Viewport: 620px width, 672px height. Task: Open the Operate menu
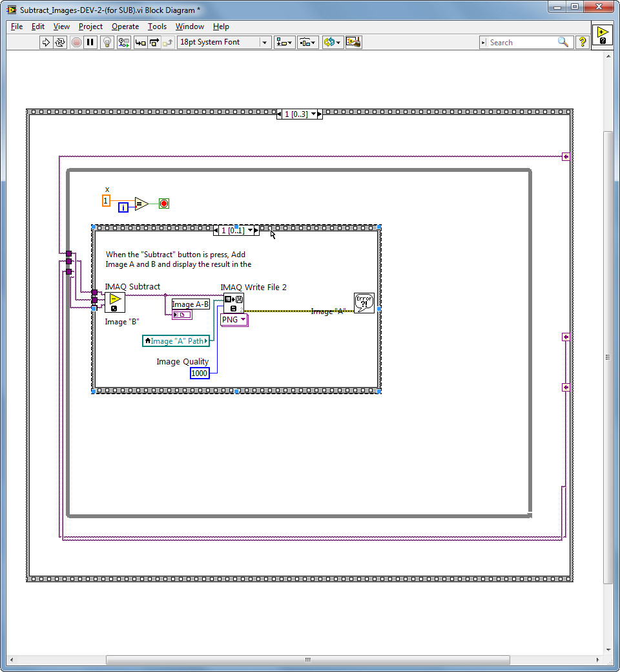point(125,26)
